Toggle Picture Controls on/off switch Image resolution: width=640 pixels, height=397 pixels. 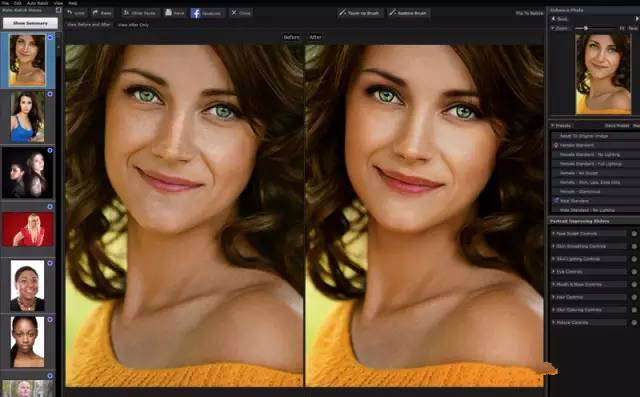click(634, 322)
